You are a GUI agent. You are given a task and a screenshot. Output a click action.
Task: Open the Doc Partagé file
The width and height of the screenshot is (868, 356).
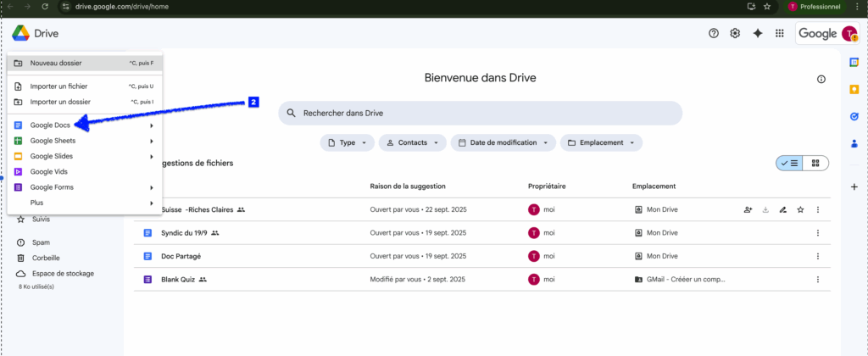pos(181,256)
